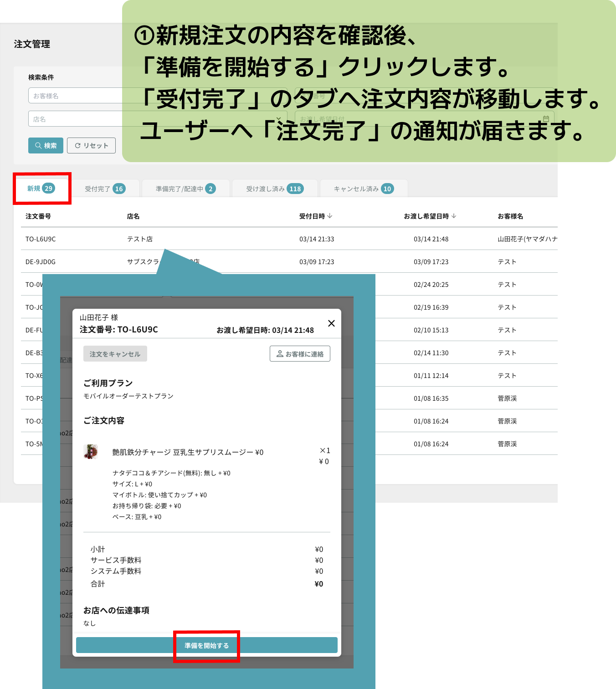Close the order detail dialog
Viewport: 616px width, 689px height.
point(331,323)
